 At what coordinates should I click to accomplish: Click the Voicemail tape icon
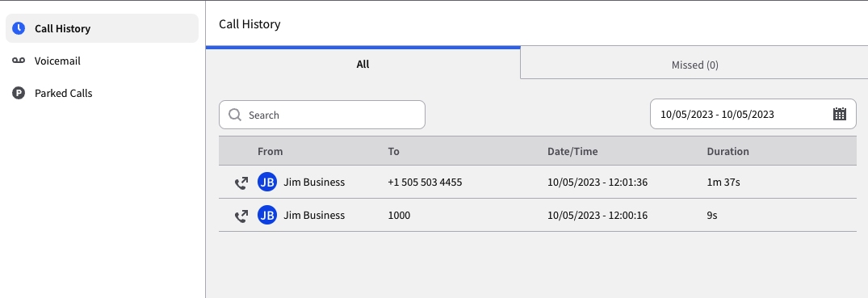click(19, 61)
